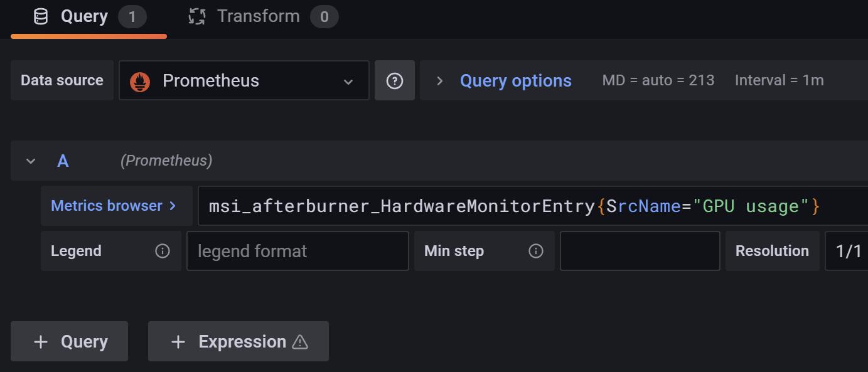The width and height of the screenshot is (868, 372).
Task: Add a new Query
Action: click(x=69, y=341)
